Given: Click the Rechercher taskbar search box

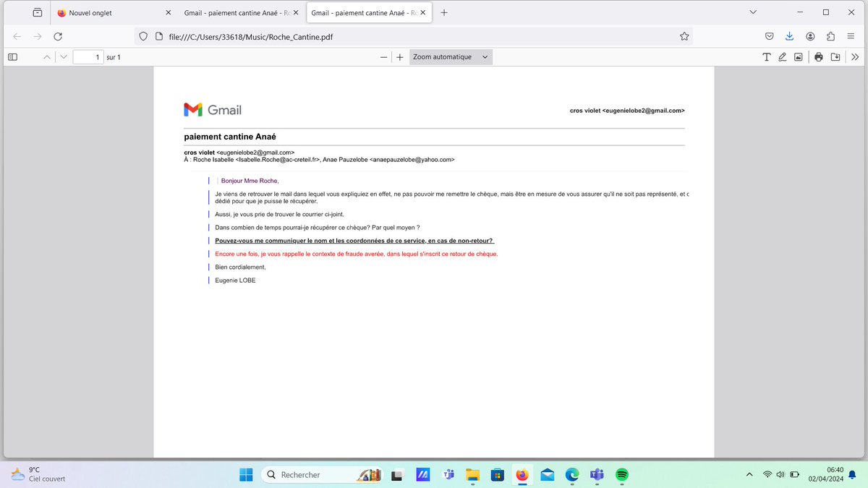Looking at the screenshot, I should pos(322,474).
